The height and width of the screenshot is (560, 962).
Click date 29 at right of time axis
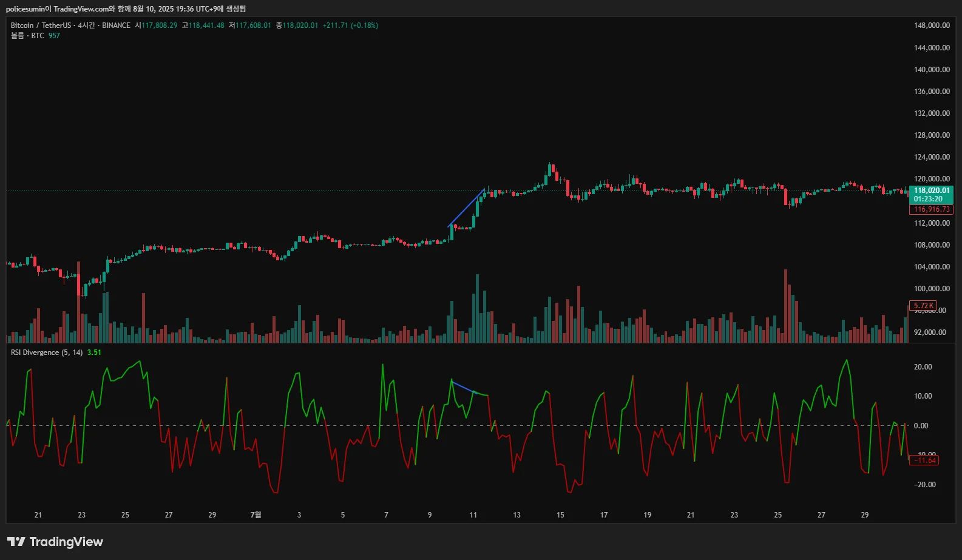(x=864, y=515)
